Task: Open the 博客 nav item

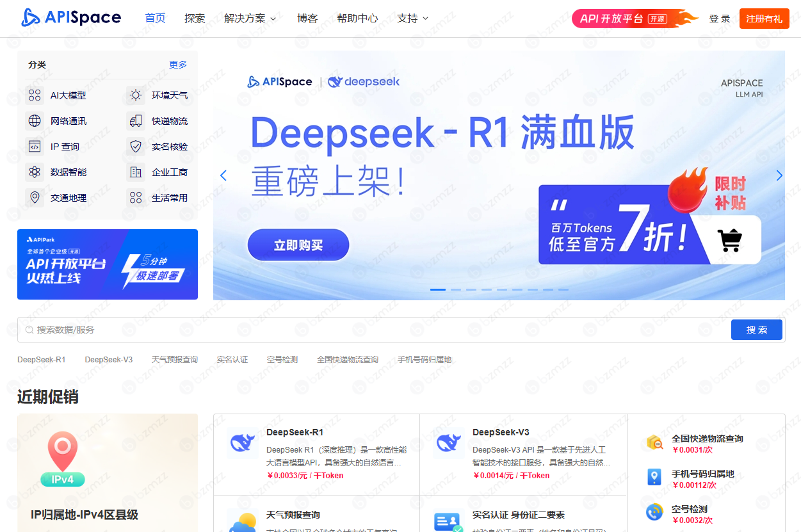Action: (307, 19)
